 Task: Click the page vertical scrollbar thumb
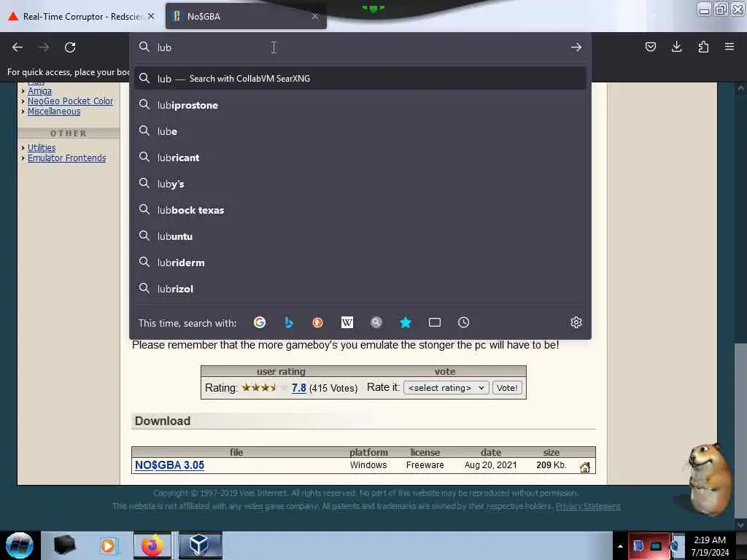(x=740, y=430)
